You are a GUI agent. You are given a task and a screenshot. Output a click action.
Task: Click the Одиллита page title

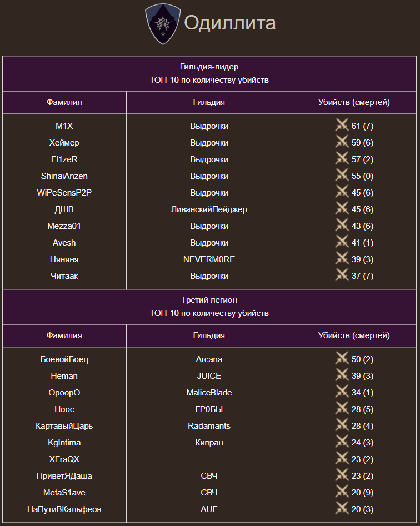(229, 23)
